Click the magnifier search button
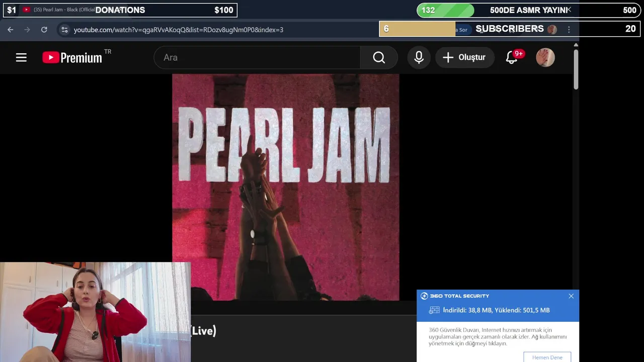This screenshot has width=644, height=362. 379,57
